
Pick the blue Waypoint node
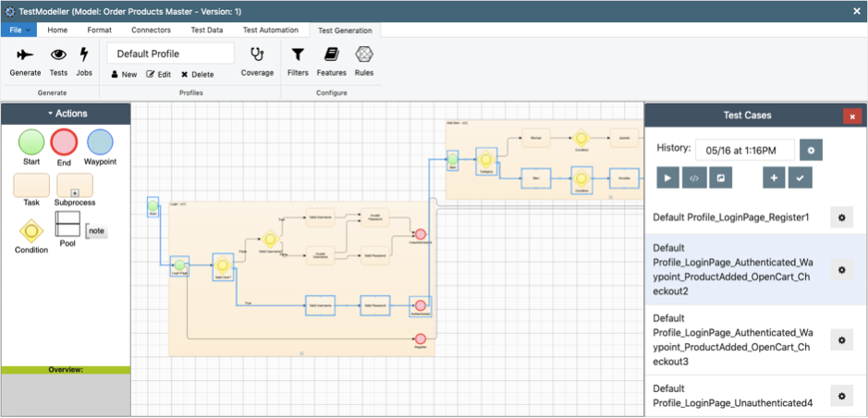point(100,141)
